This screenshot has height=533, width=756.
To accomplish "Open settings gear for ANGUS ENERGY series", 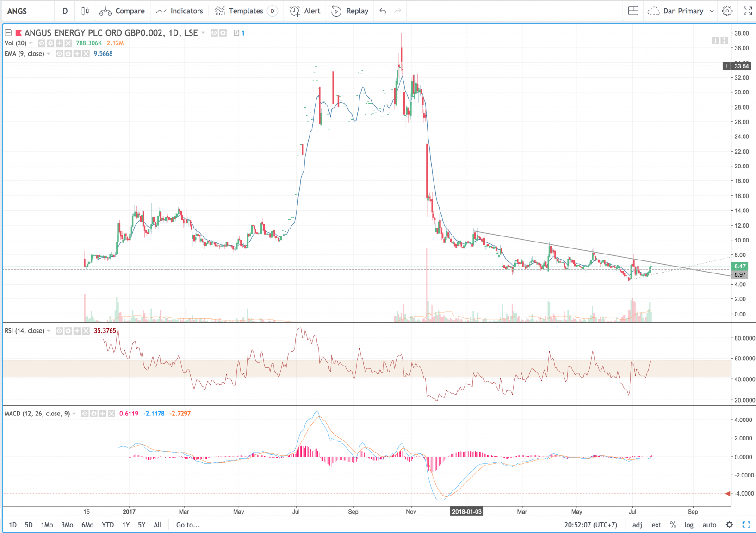I will pos(223,33).
